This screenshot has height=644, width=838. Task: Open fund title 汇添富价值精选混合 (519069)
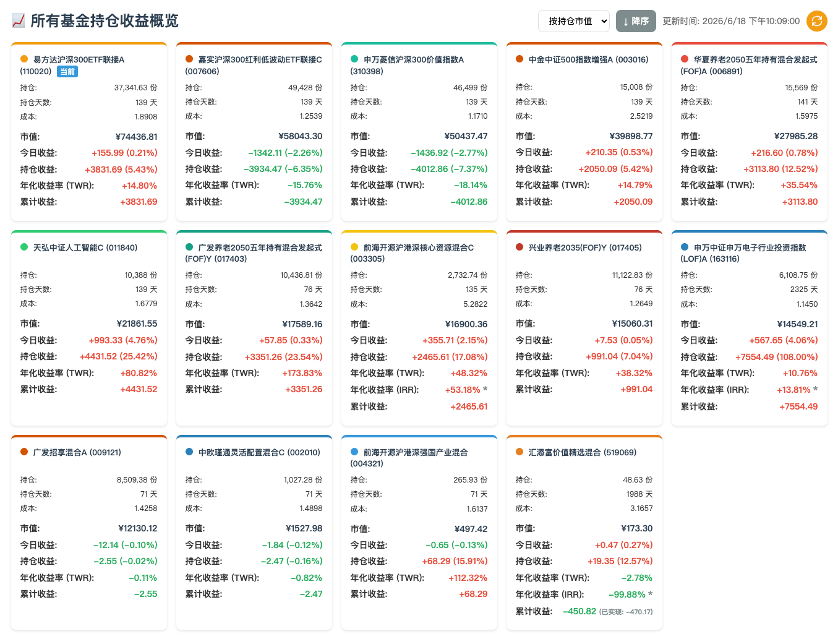tap(582, 452)
